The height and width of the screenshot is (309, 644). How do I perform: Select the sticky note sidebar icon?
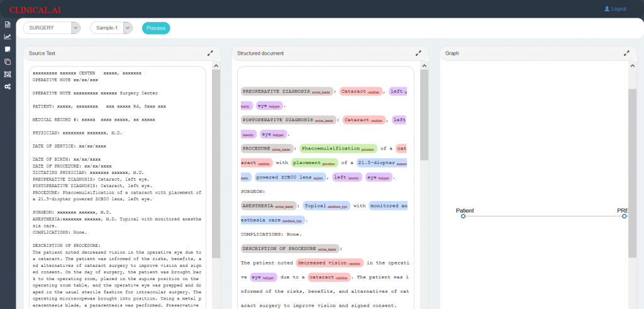tap(8, 49)
